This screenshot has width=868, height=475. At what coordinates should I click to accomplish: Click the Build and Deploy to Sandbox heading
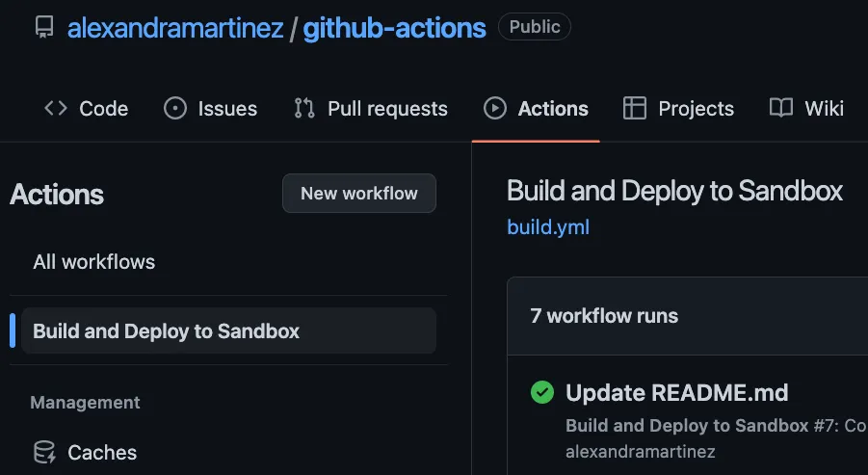pos(674,191)
